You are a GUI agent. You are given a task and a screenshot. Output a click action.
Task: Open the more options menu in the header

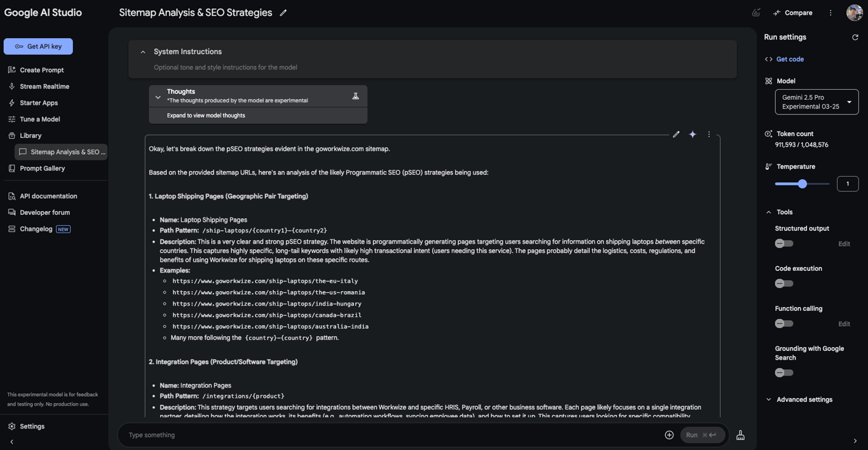point(831,13)
